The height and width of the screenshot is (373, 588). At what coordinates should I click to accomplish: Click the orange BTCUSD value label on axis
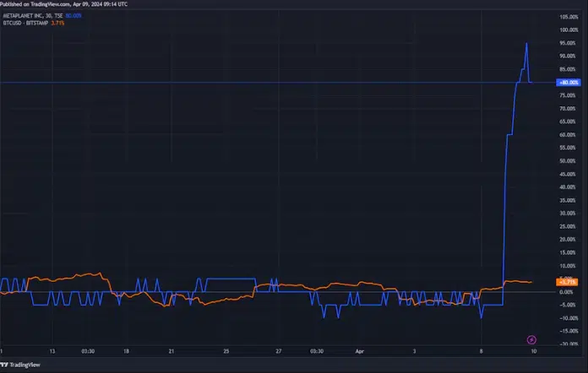567,281
